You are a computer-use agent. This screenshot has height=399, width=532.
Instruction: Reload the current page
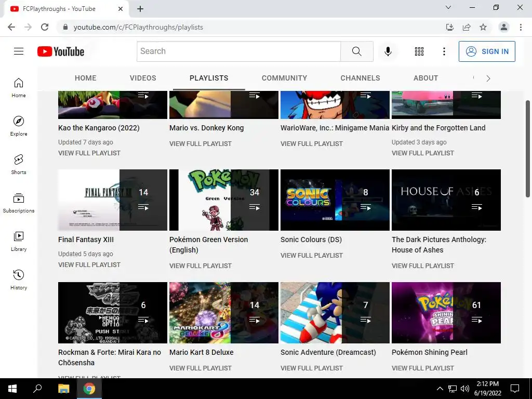coord(45,27)
